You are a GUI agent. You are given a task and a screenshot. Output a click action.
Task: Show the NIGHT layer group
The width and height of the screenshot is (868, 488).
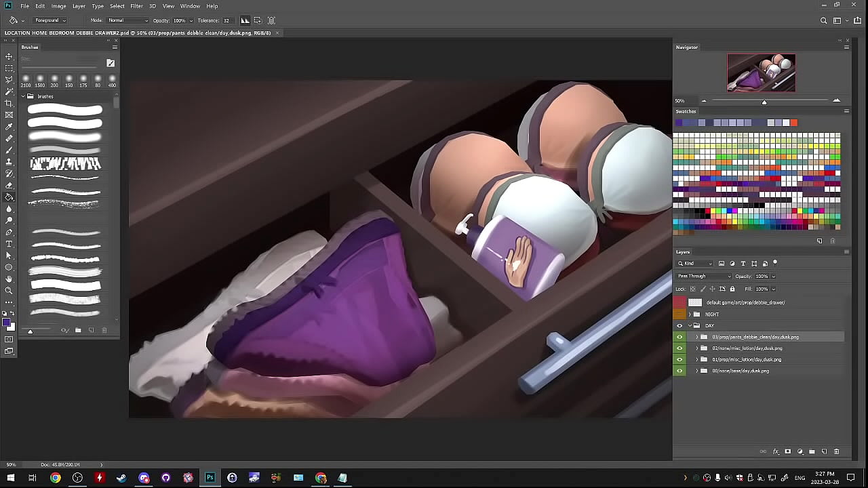click(x=679, y=314)
